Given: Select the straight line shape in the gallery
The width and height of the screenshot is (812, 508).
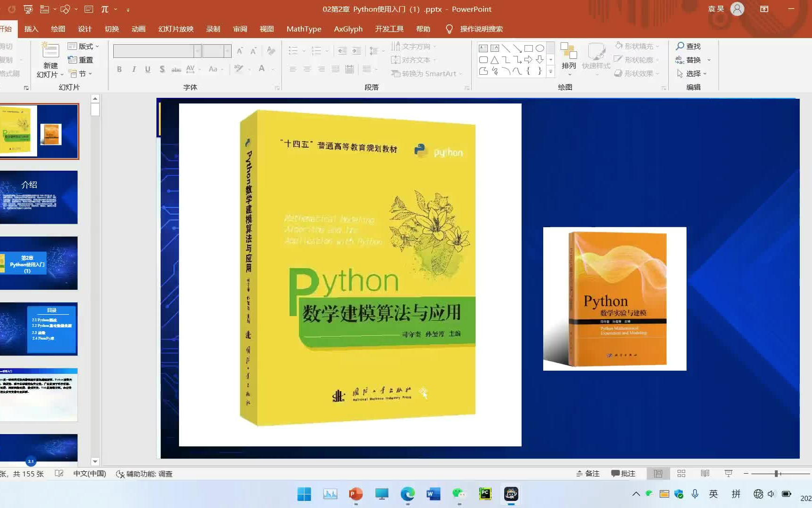Looking at the screenshot, I should point(506,48).
